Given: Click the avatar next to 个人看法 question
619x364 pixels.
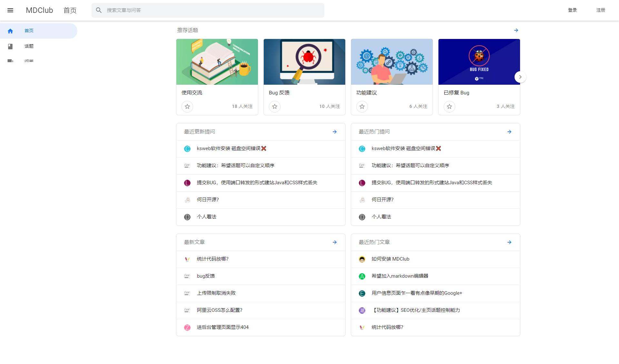Looking at the screenshot, I should click(x=187, y=217).
